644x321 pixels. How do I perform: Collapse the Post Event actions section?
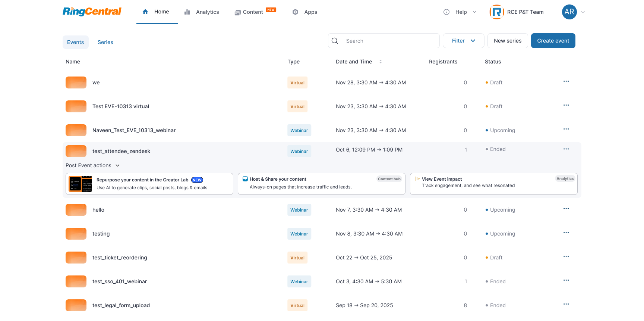(93, 165)
